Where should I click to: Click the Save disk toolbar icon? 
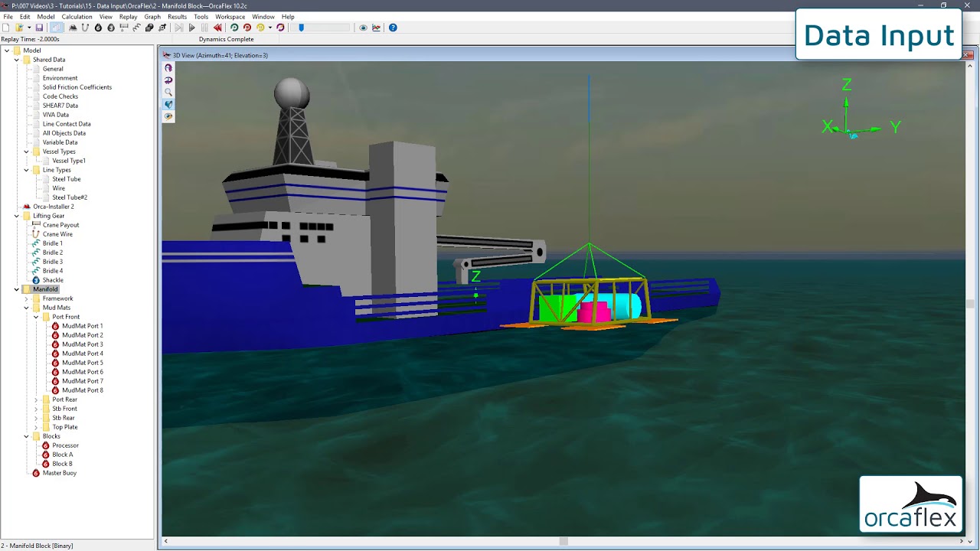click(x=39, y=28)
